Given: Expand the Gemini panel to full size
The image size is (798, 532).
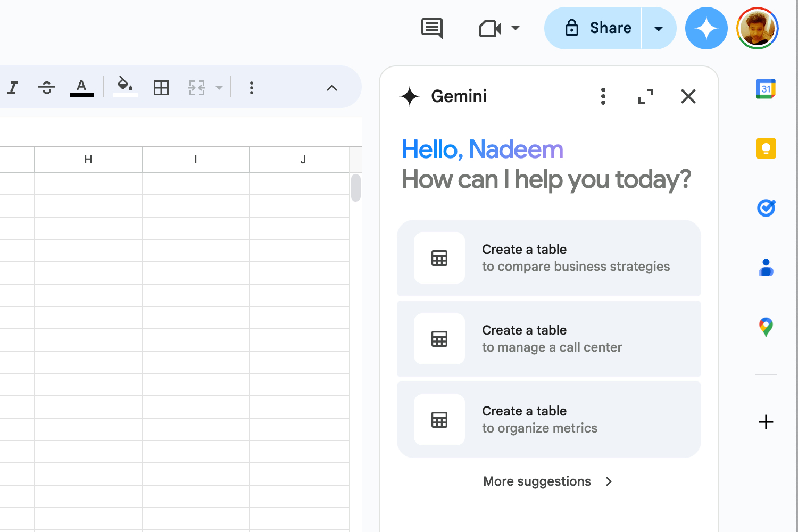Looking at the screenshot, I should (x=646, y=96).
